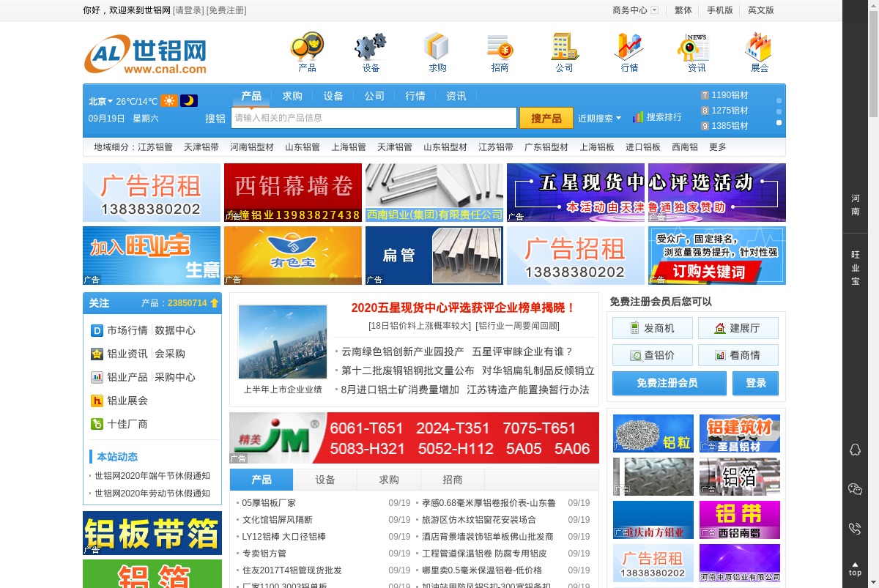This screenshot has height=588, width=879.
Task: Open the 英文版 link
Action: [761, 10]
